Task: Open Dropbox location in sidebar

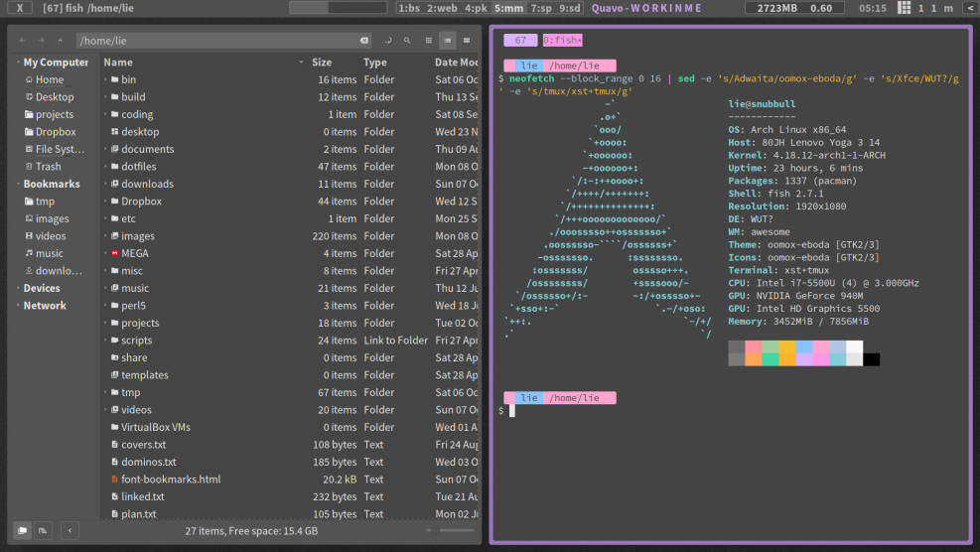Action: (x=56, y=132)
